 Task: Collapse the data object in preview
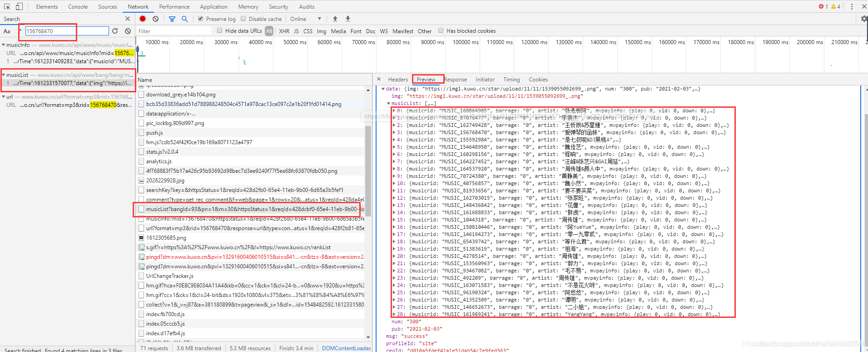point(383,89)
